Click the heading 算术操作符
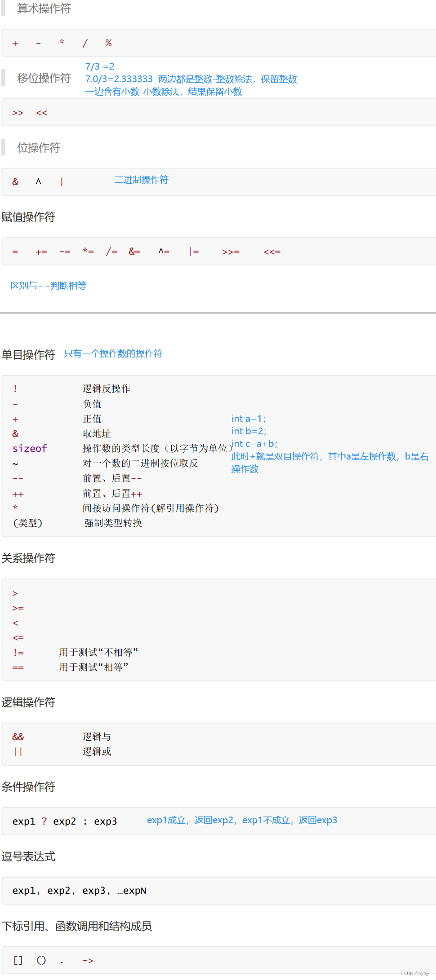This screenshot has height=980, width=436. pyautogui.click(x=44, y=9)
